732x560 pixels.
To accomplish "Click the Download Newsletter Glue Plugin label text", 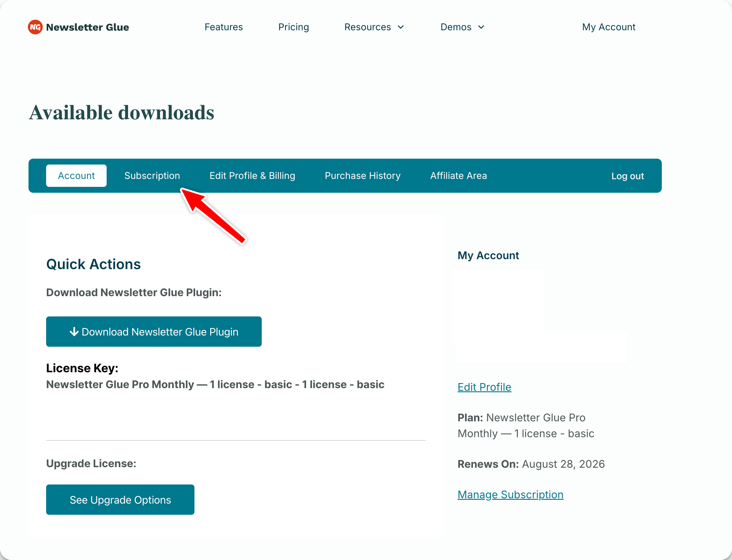I will (134, 292).
